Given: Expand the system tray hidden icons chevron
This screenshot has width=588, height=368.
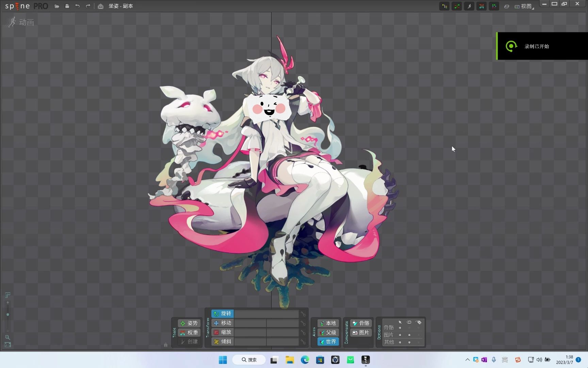Looking at the screenshot, I should click(x=467, y=360).
